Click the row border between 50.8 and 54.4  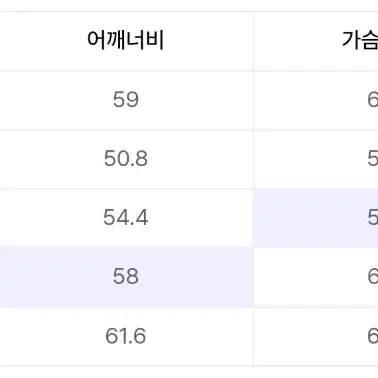[x=189, y=189]
